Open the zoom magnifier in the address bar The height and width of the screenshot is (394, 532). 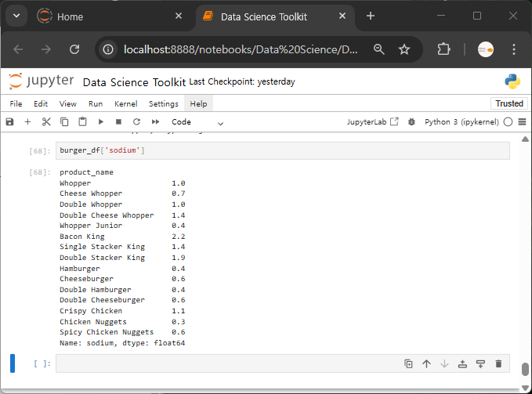click(x=378, y=49)
